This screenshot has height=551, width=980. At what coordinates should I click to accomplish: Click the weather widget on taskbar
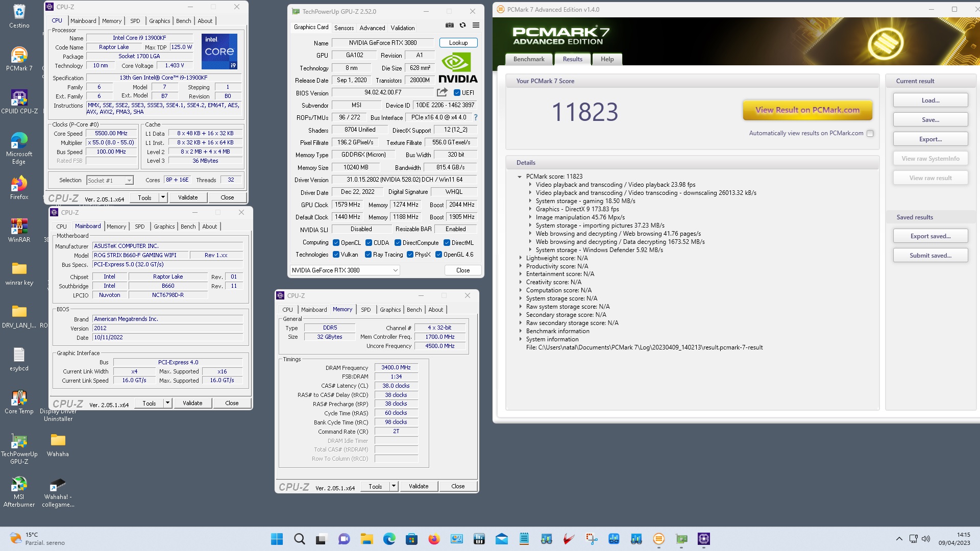(38, 539)
